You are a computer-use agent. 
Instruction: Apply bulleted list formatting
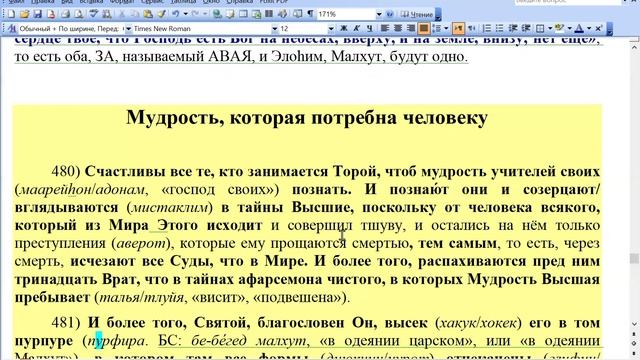(500, 29)
